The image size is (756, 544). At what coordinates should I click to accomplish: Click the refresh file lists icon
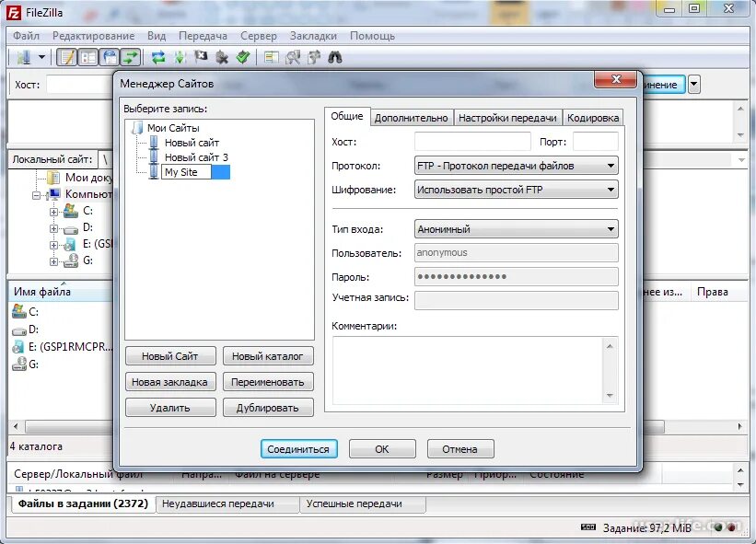tap(158, 57)
